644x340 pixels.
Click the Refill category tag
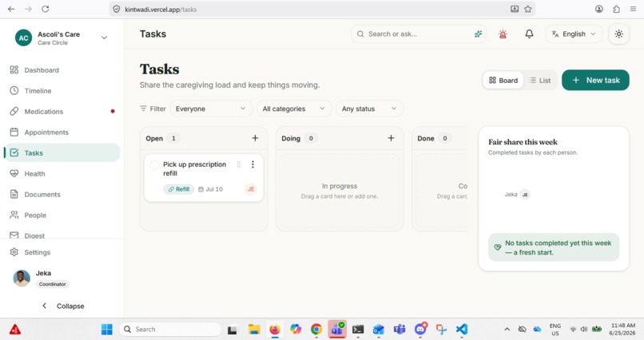[179, 189]
